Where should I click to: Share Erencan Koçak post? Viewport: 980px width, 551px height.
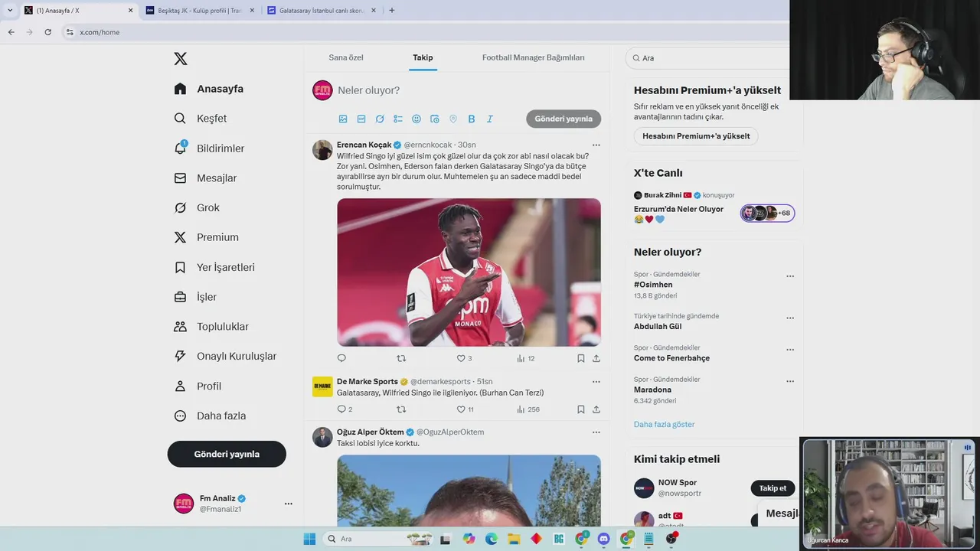596,358
